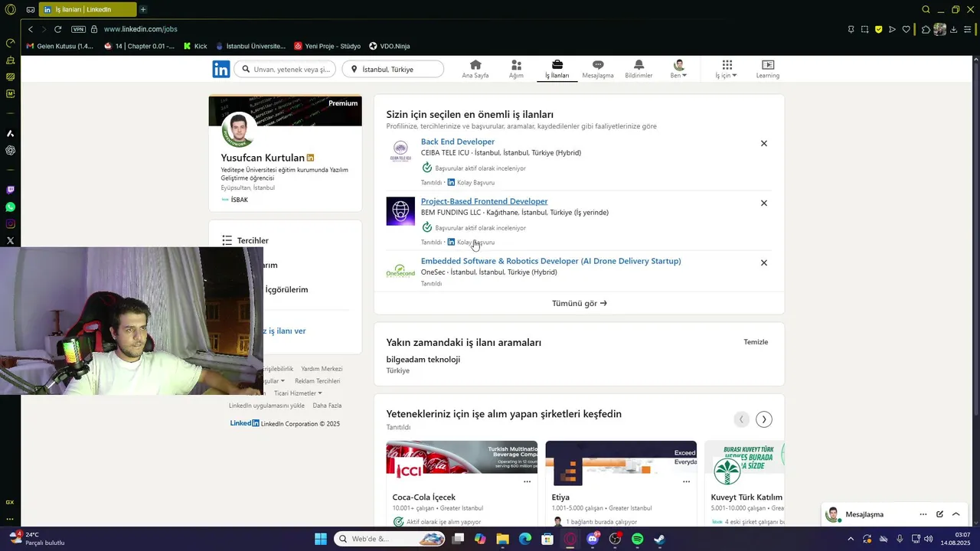Open the browser tab search magnifier

tap(926, 9)
